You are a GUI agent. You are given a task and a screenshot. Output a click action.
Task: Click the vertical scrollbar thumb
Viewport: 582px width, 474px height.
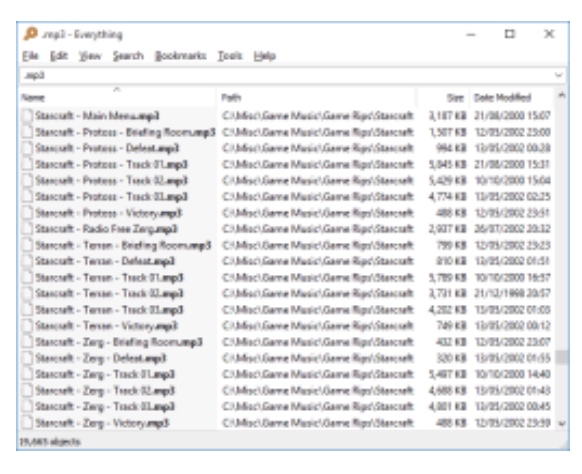(x=562, y=357)
